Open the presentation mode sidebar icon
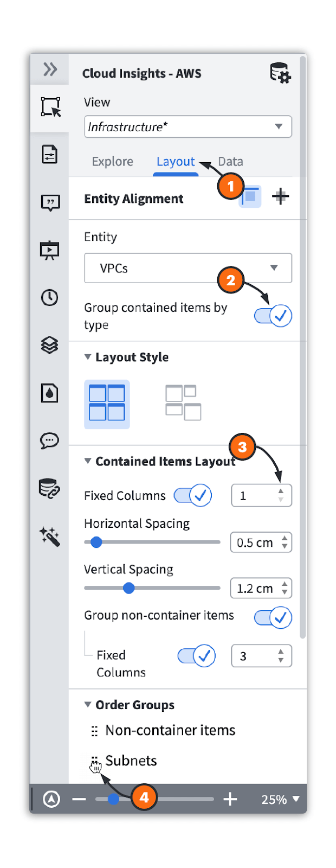This screenshot has height=868, width=336. pos(50,250)
